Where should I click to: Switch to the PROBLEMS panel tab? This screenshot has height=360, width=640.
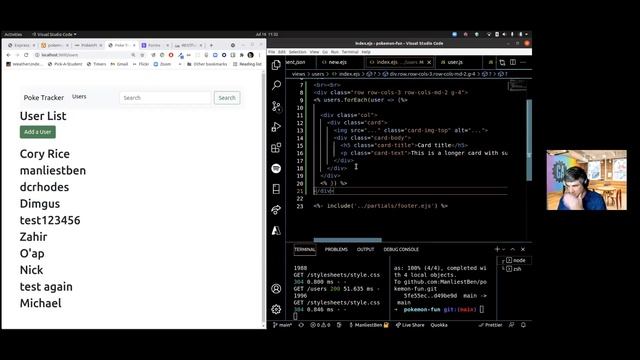pos(336,249)
